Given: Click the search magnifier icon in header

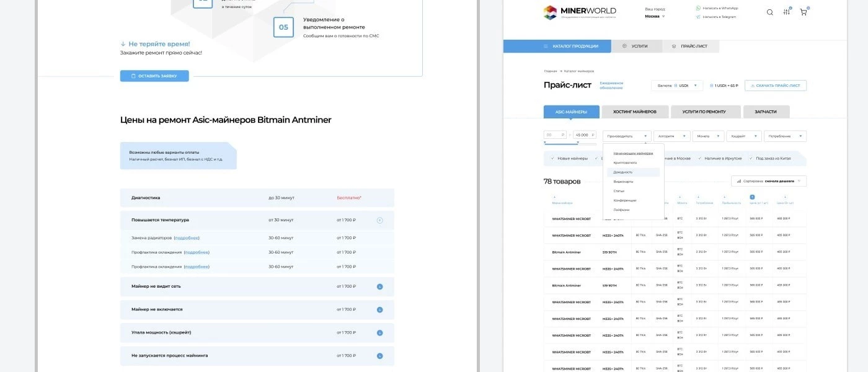Looking at the screenshot, I should (x=770, y=12).
